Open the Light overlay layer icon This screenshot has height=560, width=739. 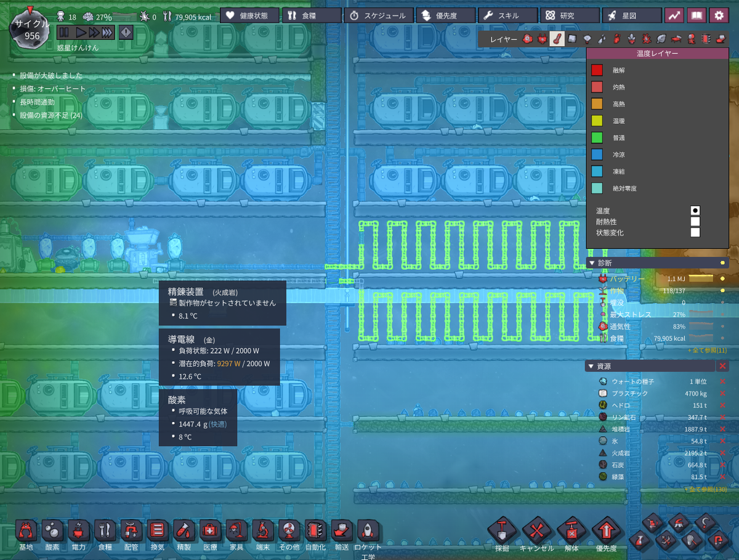pyautogui.click(x=587, y=39)
